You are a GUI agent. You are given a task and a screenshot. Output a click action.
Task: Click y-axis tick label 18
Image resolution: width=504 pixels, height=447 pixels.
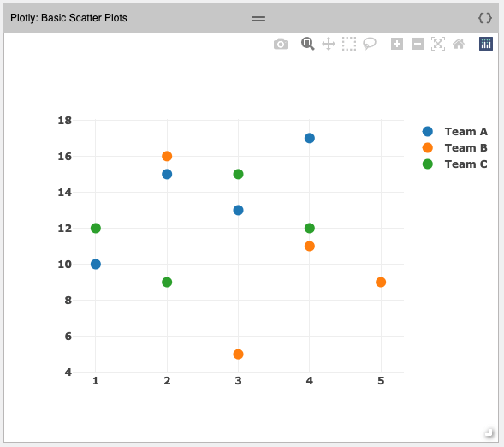(65, 121)
